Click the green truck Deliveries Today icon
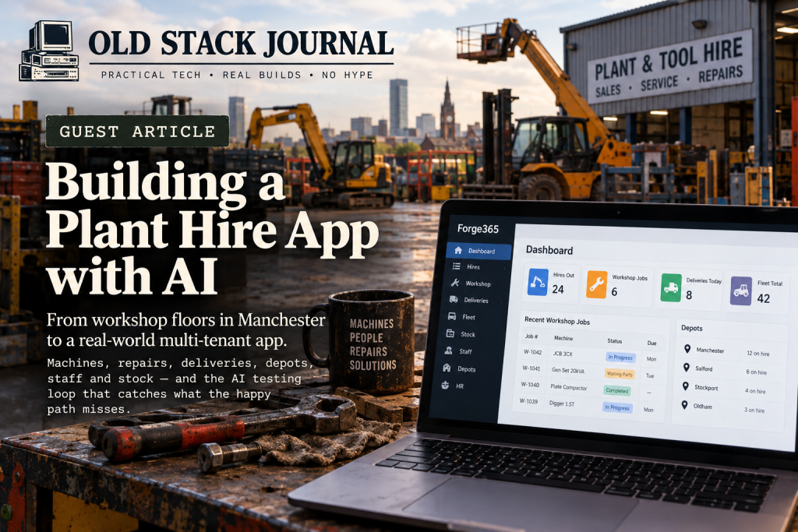The image size is (798, 532). click(671, 288)
